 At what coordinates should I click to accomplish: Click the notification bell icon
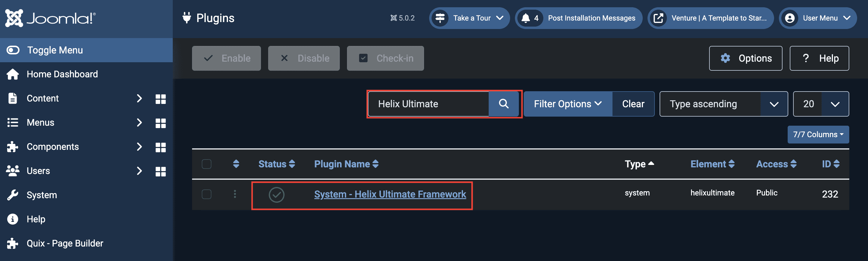526,18
